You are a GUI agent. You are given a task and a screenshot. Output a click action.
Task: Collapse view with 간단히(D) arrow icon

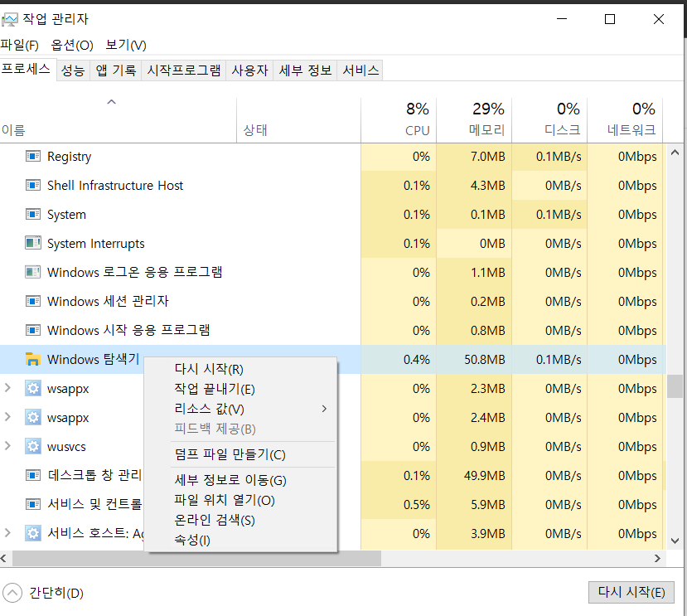tap(12, 594)
